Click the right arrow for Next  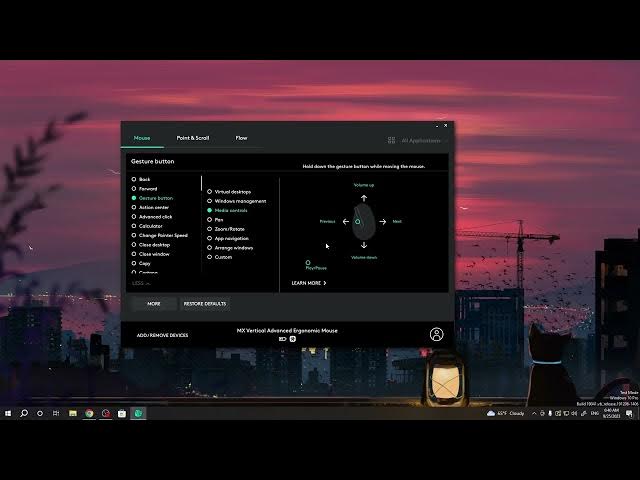point(382,222)
